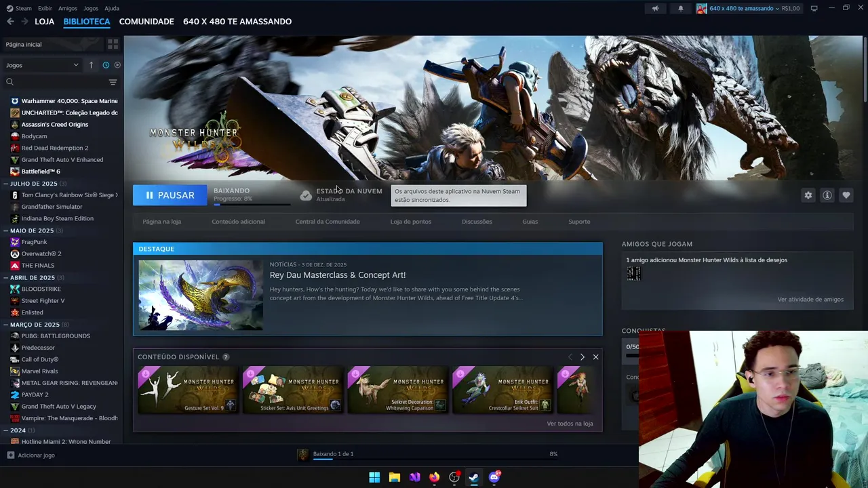Open the Windows Start menu
Screen dimensions: 868x488
pyautogui.click(x=374, y=477)
